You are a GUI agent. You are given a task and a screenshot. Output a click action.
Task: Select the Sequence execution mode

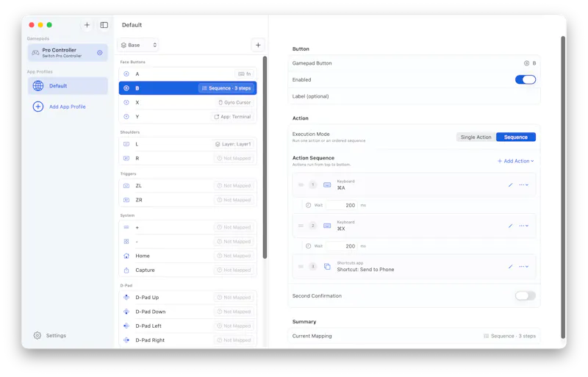click(x=516, y=137)
